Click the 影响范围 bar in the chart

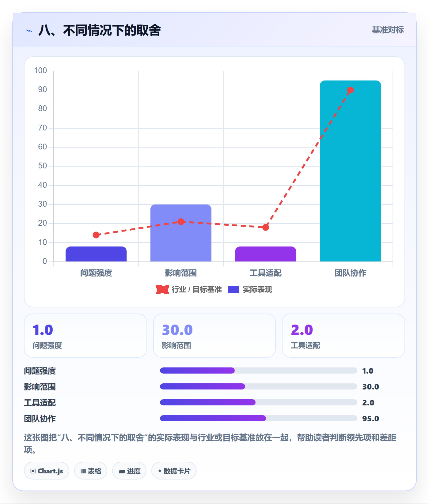click(181, 233)
